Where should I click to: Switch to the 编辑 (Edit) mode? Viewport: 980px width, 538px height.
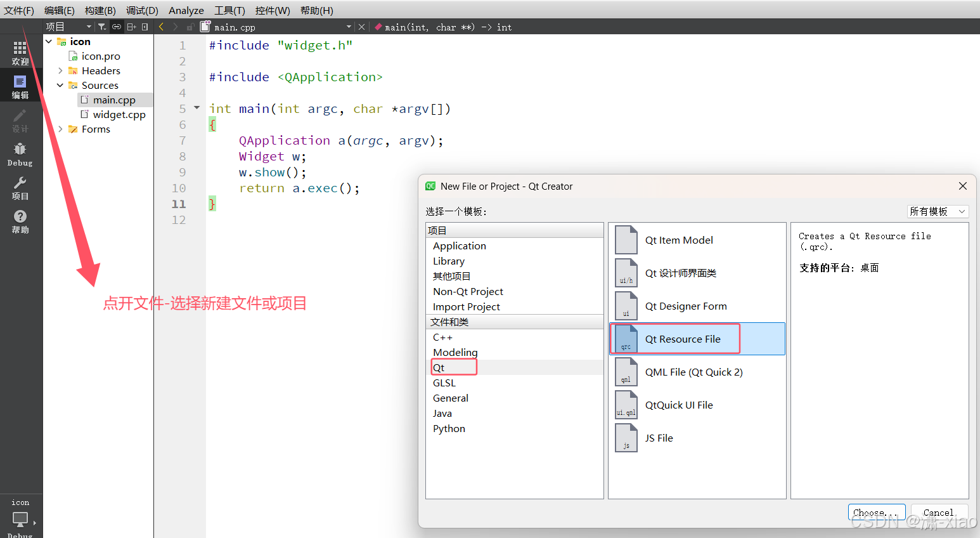pyautogui.click(x=20, y=86)
